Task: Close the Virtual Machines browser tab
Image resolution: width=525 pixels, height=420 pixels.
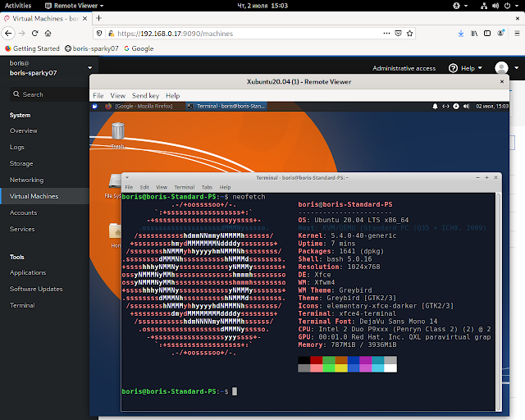Action: 84,18
